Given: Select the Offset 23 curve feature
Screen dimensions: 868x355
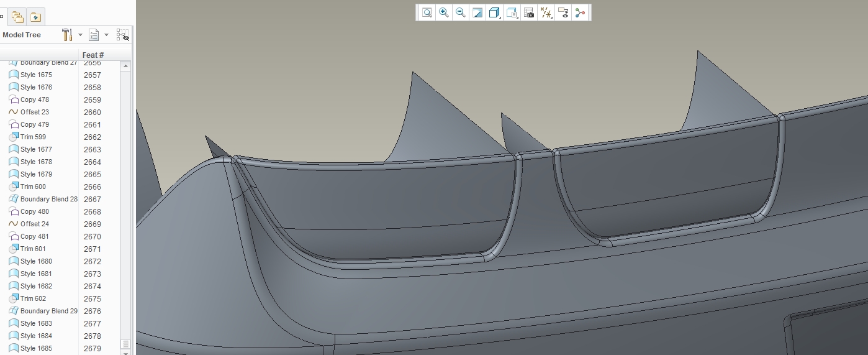Looking at the screenshot, I should click(34, 112).
